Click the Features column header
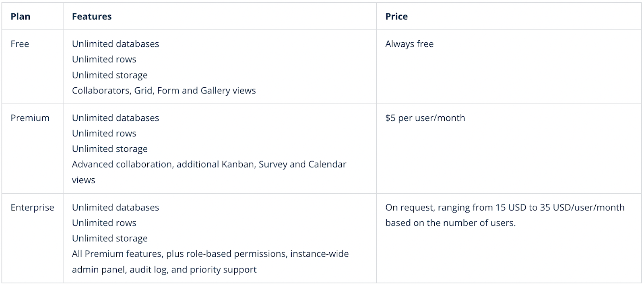Viewport: 644px width, 285px height. coord(92,17)
